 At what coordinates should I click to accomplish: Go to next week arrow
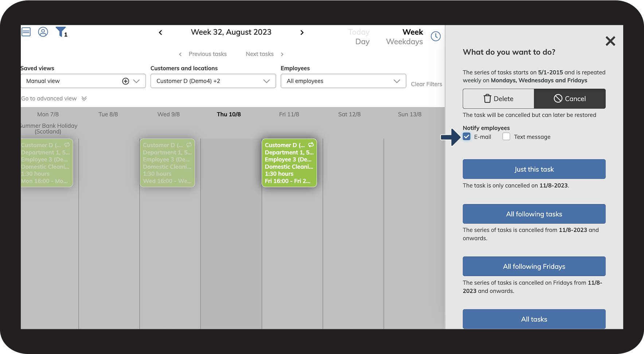(302, 32)
